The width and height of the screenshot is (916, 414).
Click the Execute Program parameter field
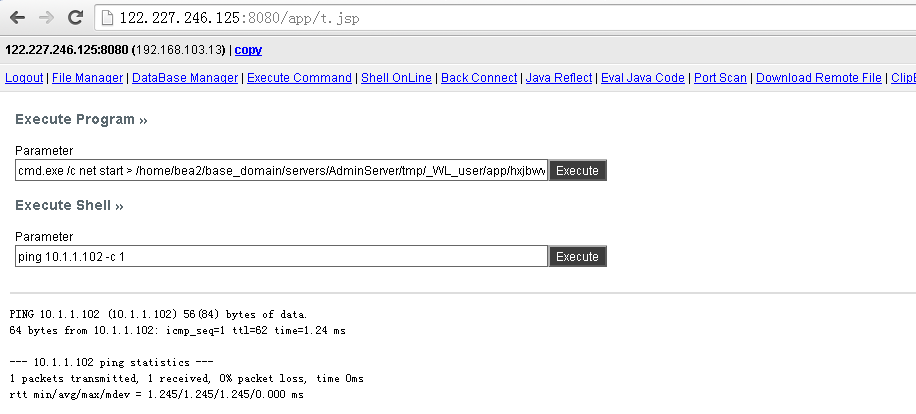point(282,171)
